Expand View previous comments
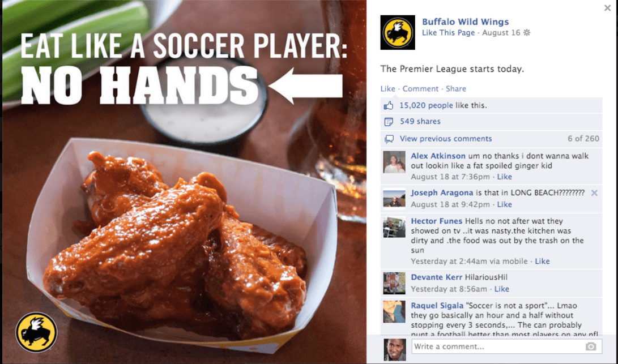The width and height of the screenshot is (618, 364). pos(446,139)
